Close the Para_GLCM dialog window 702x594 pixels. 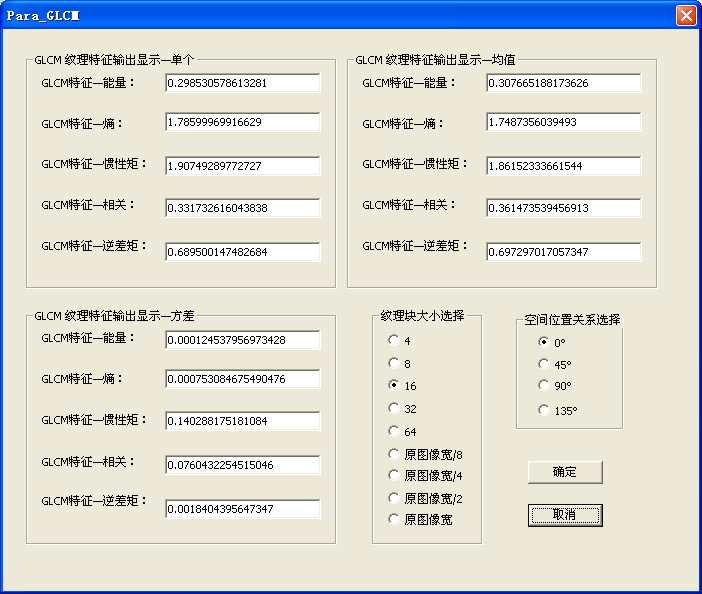click(x=686, y=16)
